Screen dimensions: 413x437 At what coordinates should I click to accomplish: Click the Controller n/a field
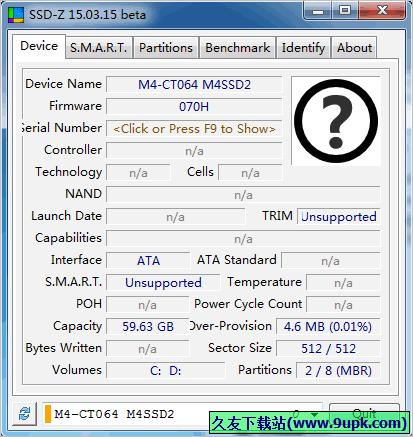[x=194, y=151]
